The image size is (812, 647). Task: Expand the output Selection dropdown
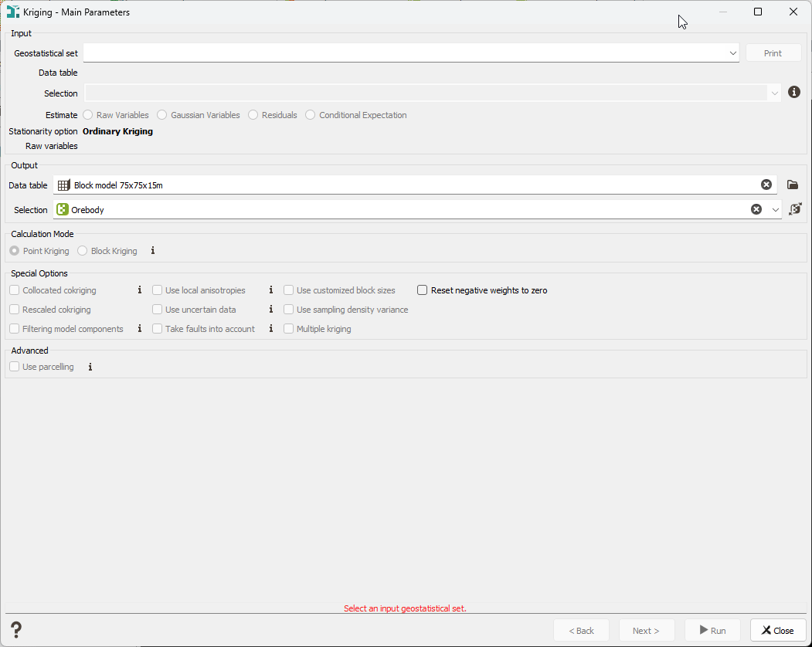coord(775,208)
